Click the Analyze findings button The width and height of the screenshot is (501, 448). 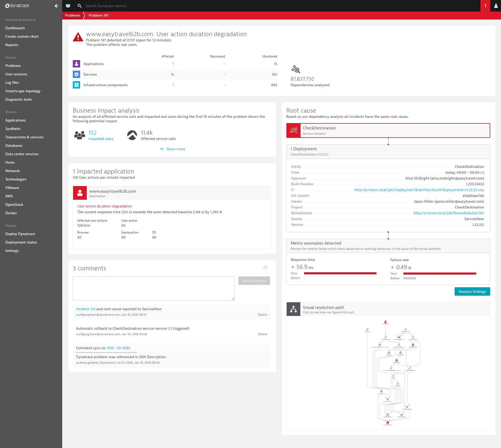[x=472, y=291]
